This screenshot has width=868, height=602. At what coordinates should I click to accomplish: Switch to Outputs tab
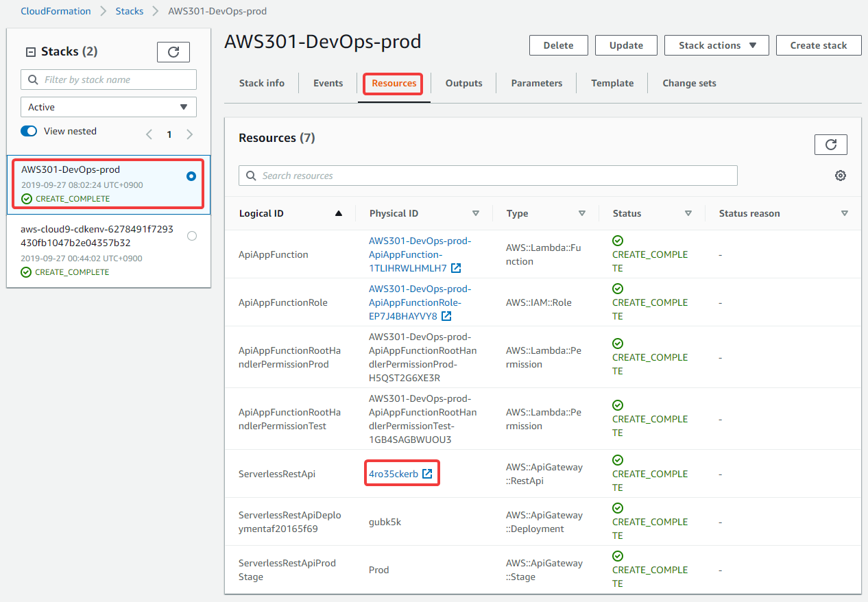click(x=464, y=83)
